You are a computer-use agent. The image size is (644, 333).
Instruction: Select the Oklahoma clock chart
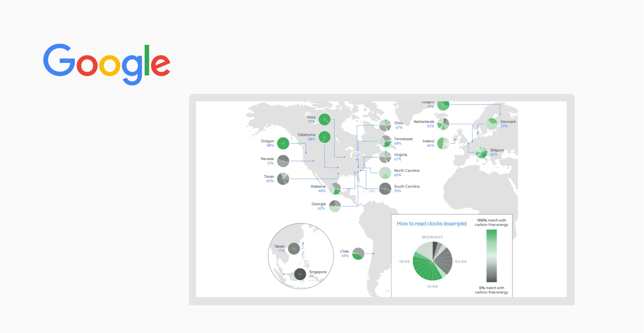[324, 137]
